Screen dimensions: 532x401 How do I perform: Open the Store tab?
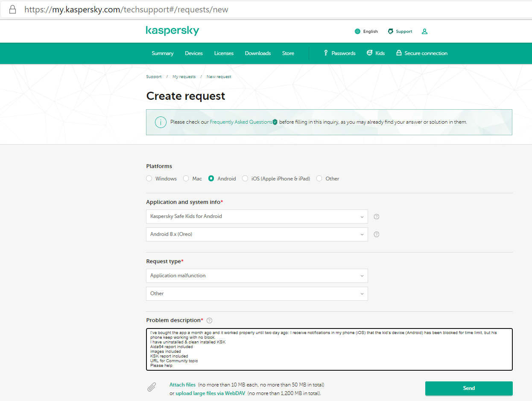click(288, 53)
